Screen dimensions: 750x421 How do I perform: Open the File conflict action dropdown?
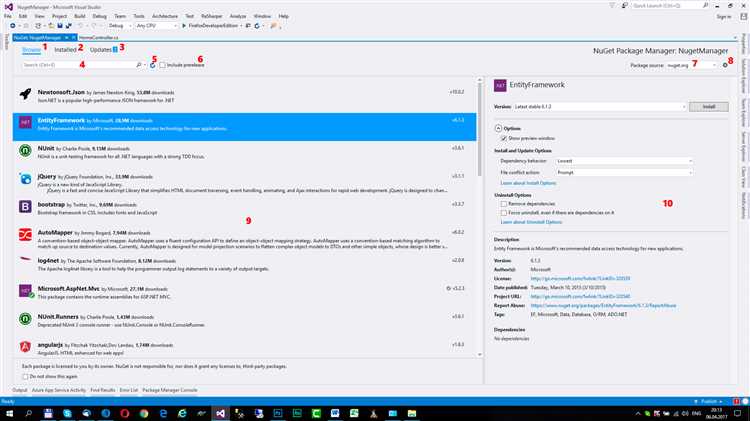(624, 172)
